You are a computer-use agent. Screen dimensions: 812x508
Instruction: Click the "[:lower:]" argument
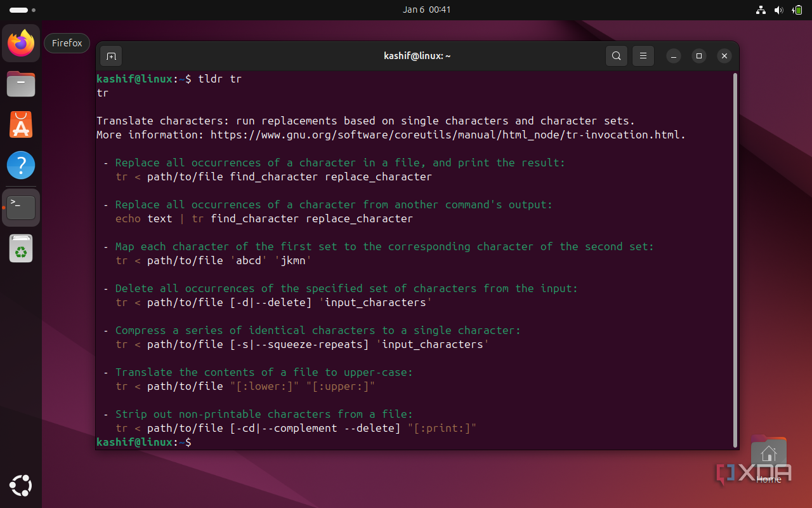(x=264, y=386)
